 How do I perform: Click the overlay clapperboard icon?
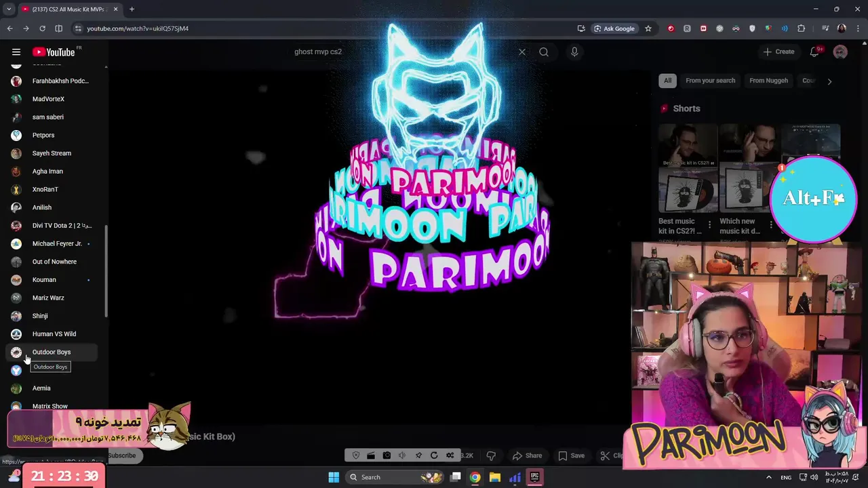[371, 455]
